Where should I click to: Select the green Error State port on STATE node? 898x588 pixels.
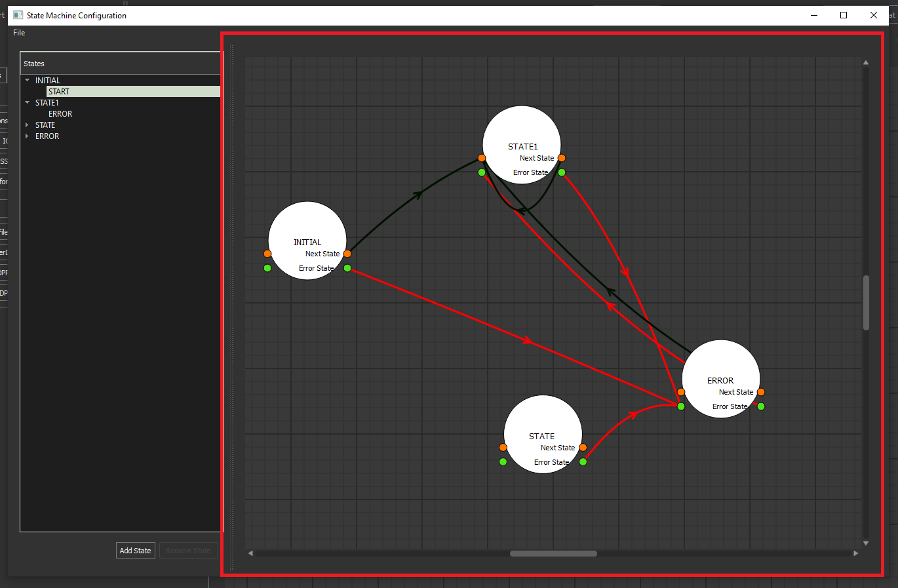[583, 461]
